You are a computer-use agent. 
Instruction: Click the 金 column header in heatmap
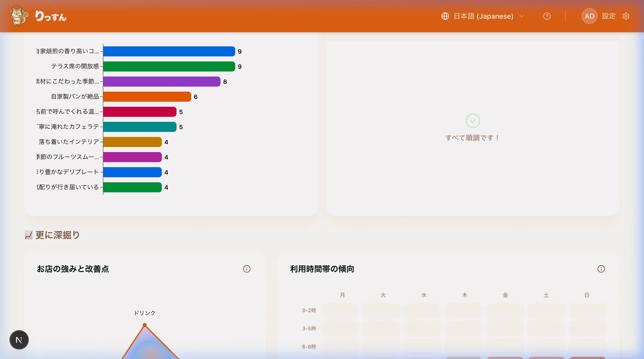point(505,295)
